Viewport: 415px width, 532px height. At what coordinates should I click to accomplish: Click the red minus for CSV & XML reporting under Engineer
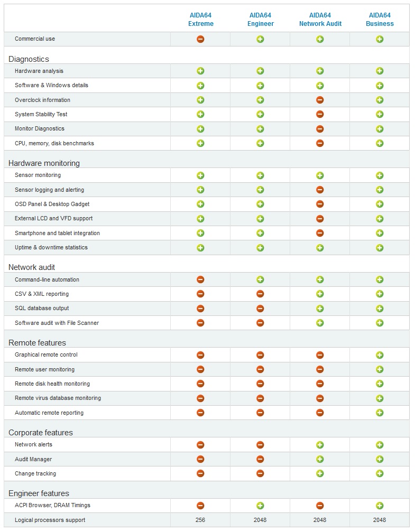[x=260, y=294]
